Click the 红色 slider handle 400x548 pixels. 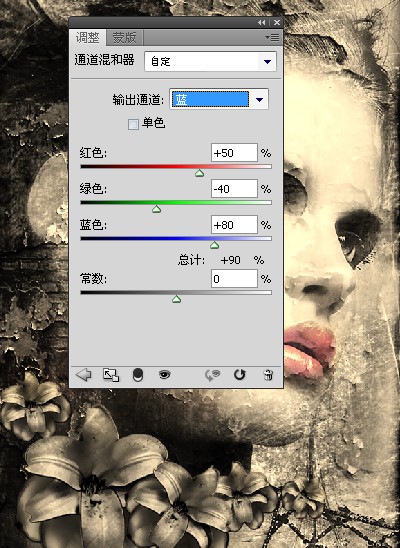199,173
